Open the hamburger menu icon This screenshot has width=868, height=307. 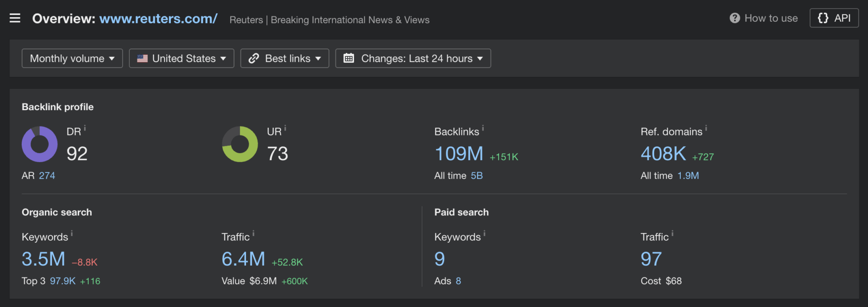click(15, 18)
